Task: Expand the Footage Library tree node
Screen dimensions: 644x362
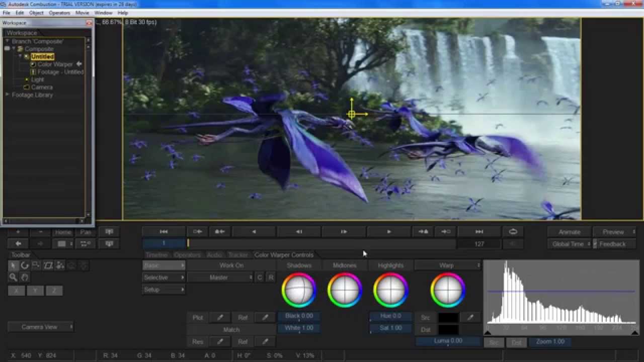Action: tap(7, 95)
